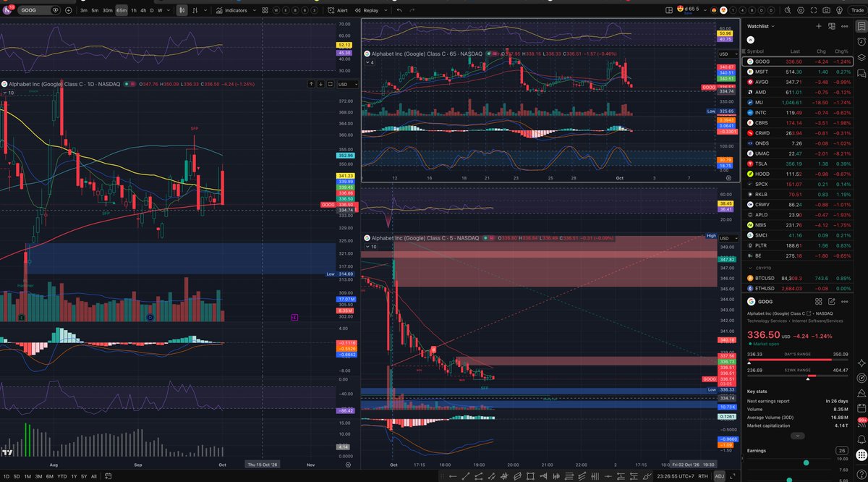Viewport: 868px width, 482px height.
Task: Select BTCUSD in the watchlist
Action: (796, 278)
